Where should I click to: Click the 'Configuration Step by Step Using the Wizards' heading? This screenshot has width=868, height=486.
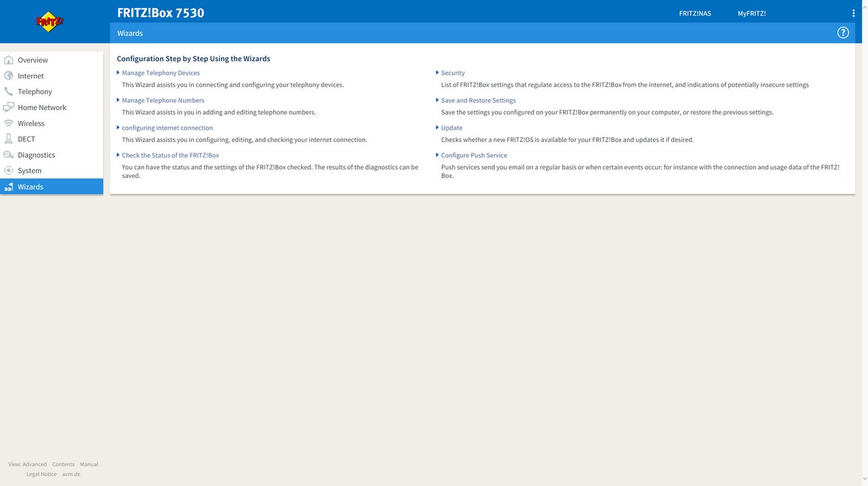pyautogui.click(x=193, y=59)
